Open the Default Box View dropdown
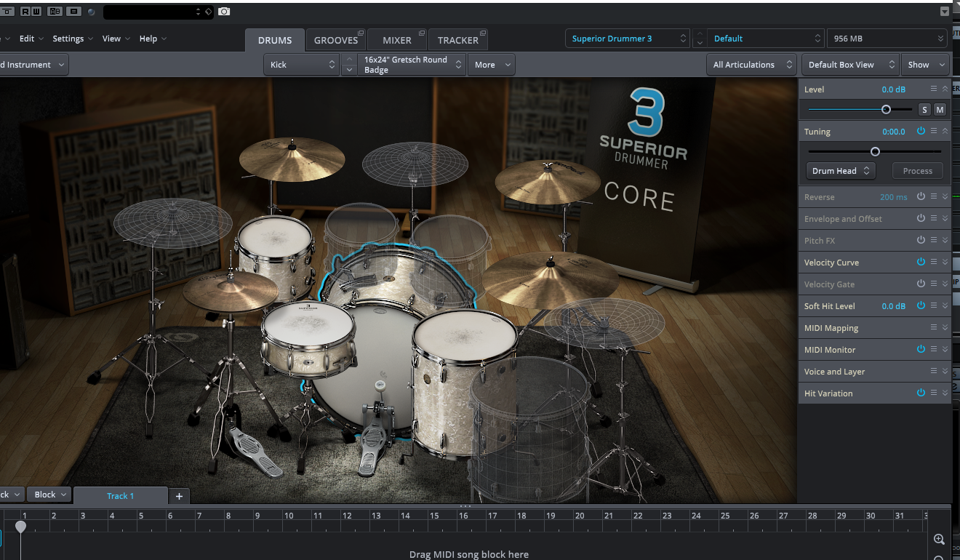This screenshot has width=960, height=560. pyautogui.click(x=850, y=65)
